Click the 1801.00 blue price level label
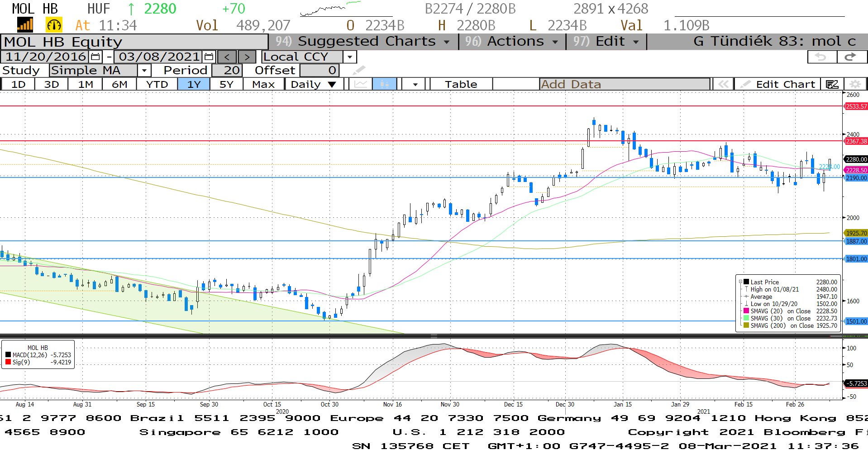 point(856,259)
